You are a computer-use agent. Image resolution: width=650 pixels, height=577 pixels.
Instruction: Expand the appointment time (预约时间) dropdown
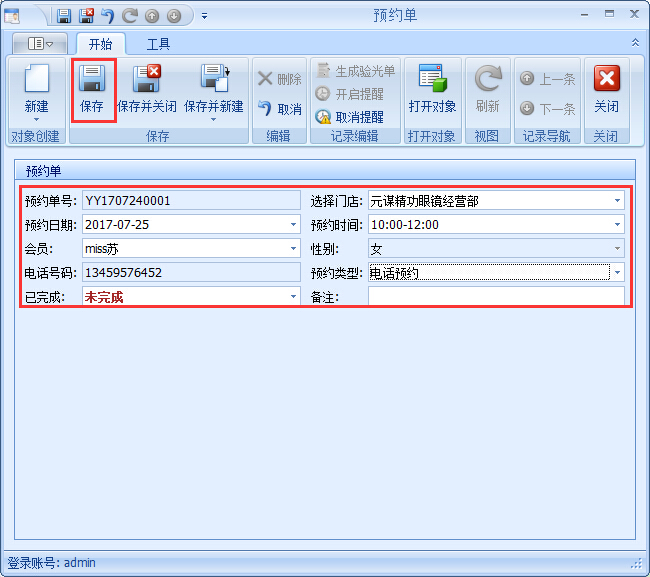point(617,225)
